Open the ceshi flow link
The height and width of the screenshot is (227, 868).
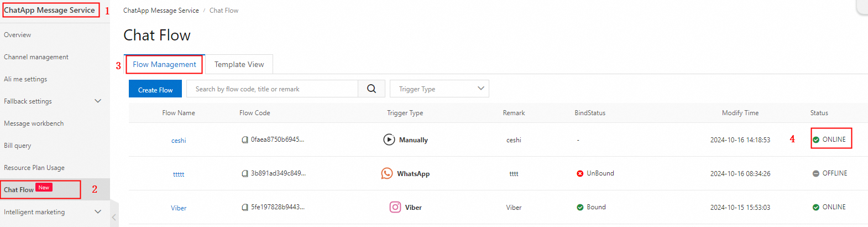[x=179, y=140]
